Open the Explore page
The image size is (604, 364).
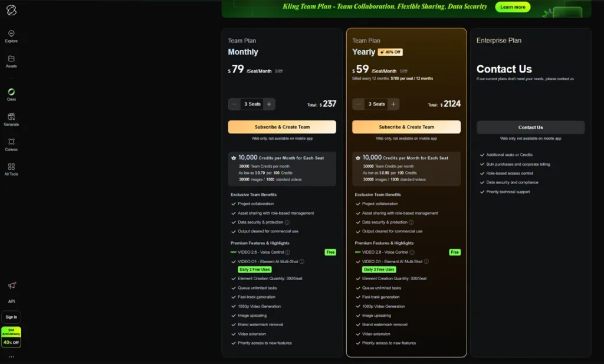[x=11, y=36]
